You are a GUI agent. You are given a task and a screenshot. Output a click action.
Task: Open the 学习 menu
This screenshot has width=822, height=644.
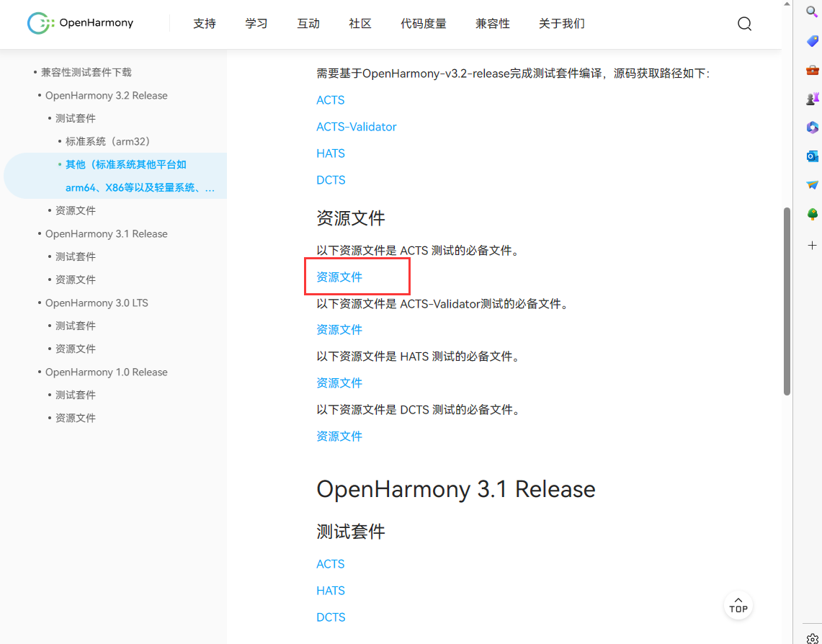point(256,24)
